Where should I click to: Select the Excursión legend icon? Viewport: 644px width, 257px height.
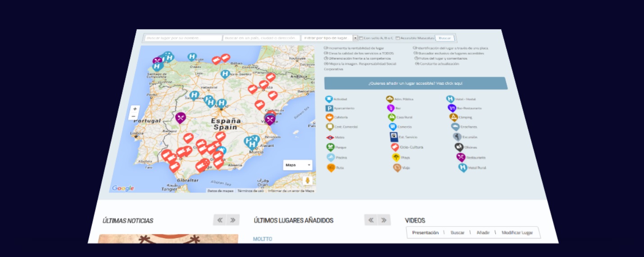click(458, 137)
